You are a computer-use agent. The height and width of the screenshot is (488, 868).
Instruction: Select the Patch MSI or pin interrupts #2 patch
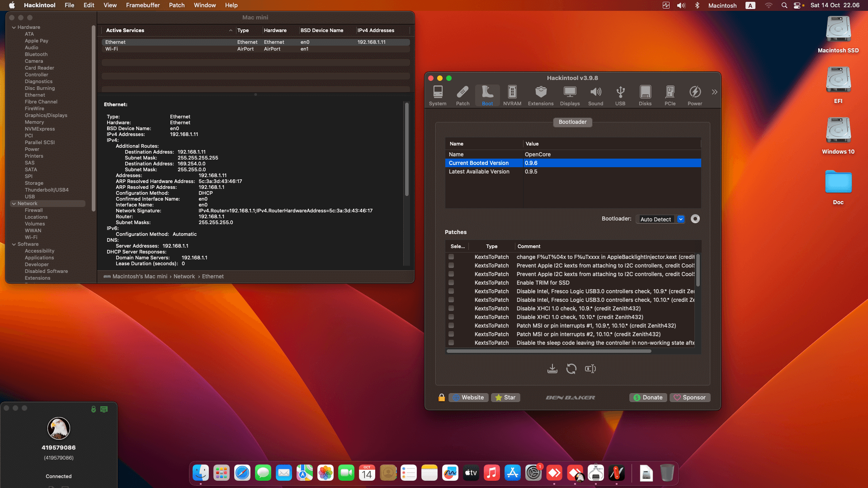point(451,334)
